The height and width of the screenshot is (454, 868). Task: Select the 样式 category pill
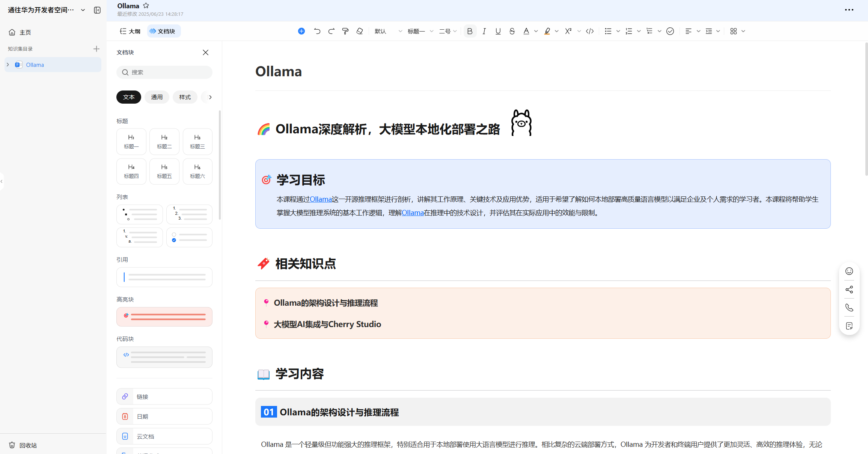(185, 97)
